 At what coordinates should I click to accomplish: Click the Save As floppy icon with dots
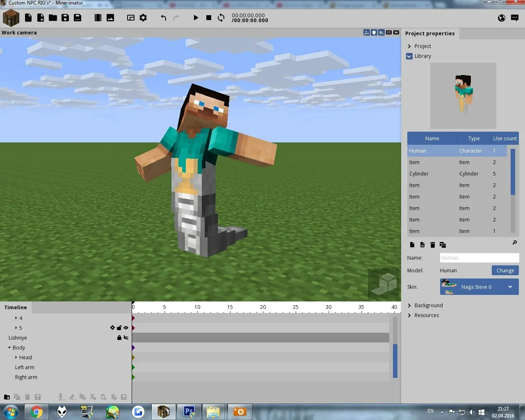click(78, 18)
